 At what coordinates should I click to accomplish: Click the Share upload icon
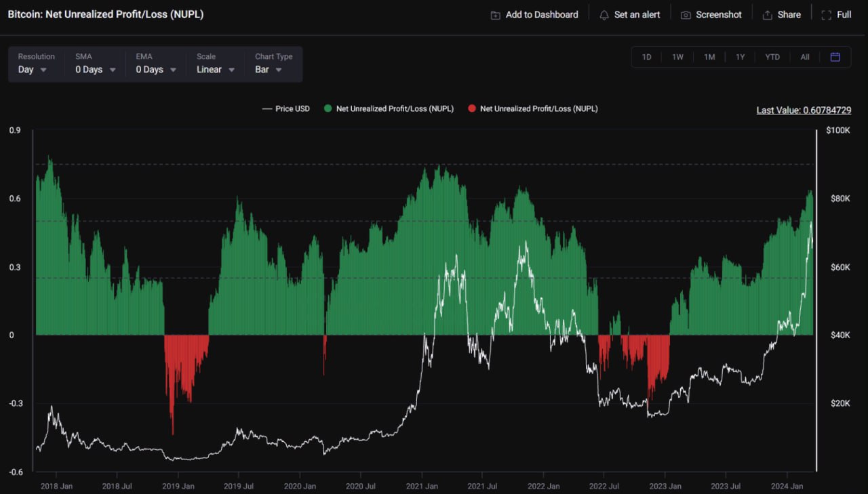point(768,15)
